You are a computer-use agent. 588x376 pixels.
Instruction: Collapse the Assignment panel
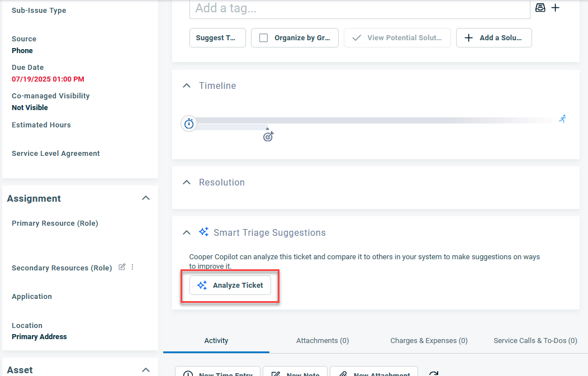146,198
